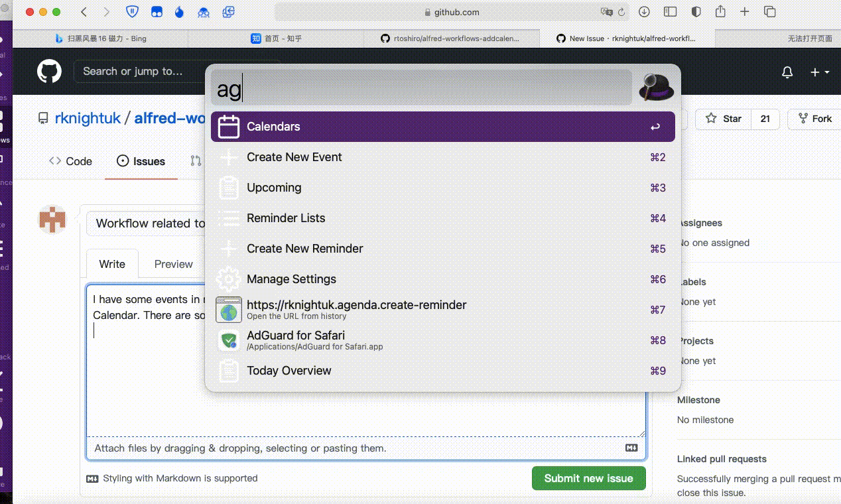Viewport: 841px width, 504px height.
Task: Click the URL history globe icon
Action: coord(229,310)
